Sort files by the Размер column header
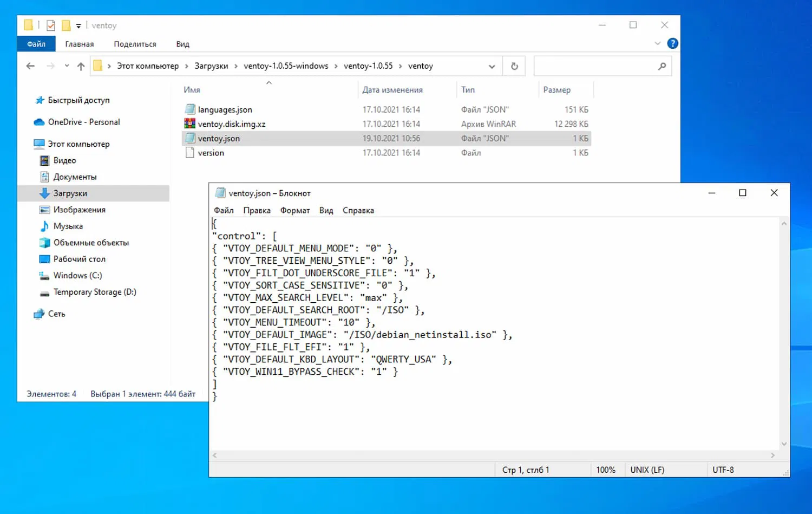Viewport: 812px width, 514px height. [556, 90]
